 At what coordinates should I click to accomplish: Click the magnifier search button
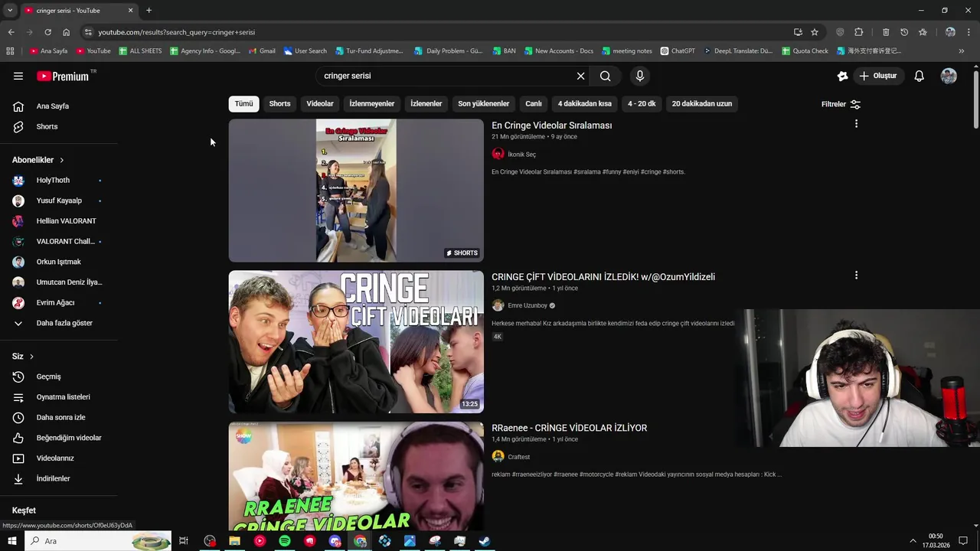(605, 76)
